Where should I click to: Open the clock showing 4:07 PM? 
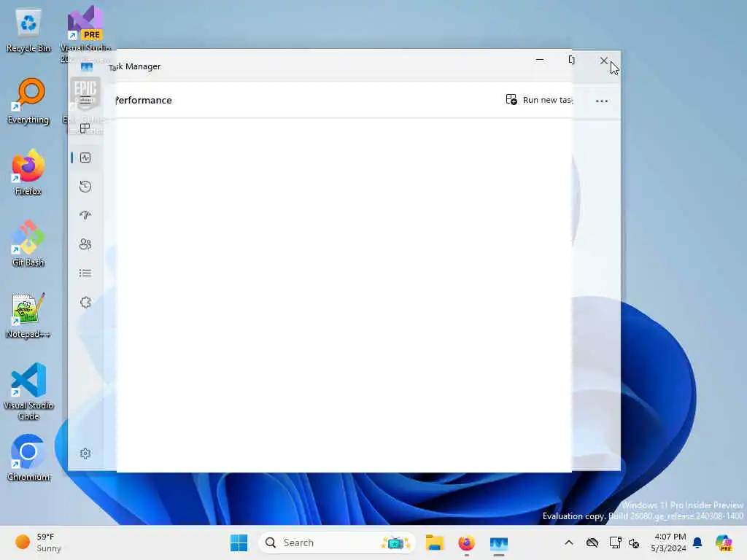668,542
